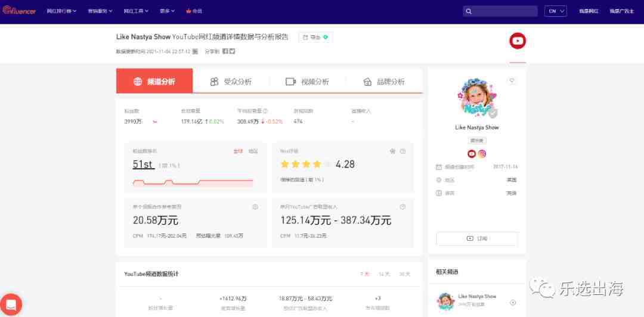The height and width of the screenshot is (317, 644).
Task: Click the Influencer logo in the header
Action: 19,11
